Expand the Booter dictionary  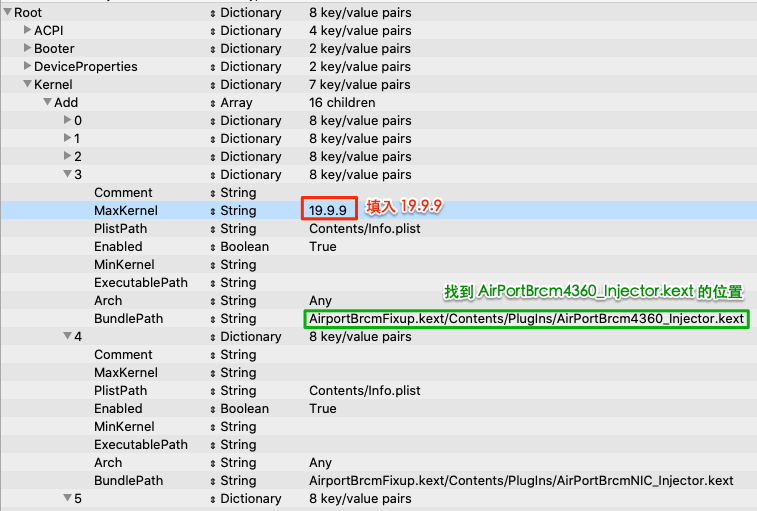pos(28,48)
